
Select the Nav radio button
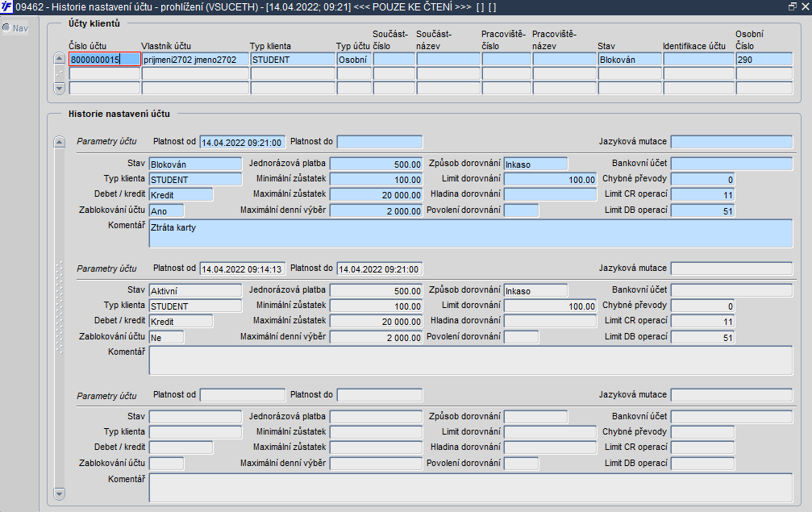coord(6,28)
